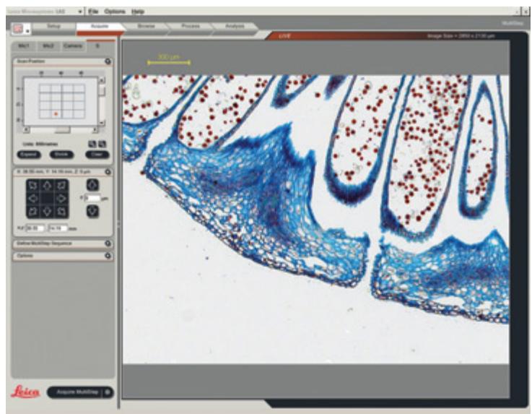Select the Mic1 tab

click(x=23, y=46)
